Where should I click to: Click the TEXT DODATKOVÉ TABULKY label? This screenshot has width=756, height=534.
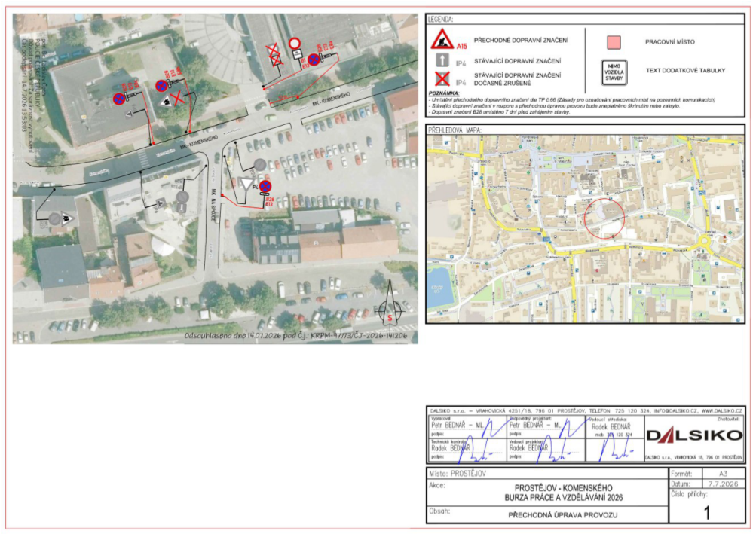(685, 70)
